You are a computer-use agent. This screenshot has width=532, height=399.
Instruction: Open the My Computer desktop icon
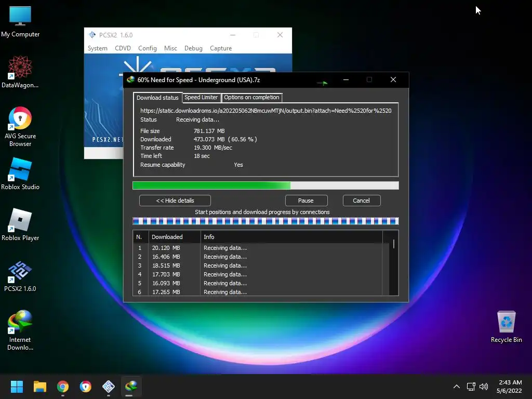click(x=20, y=21)
